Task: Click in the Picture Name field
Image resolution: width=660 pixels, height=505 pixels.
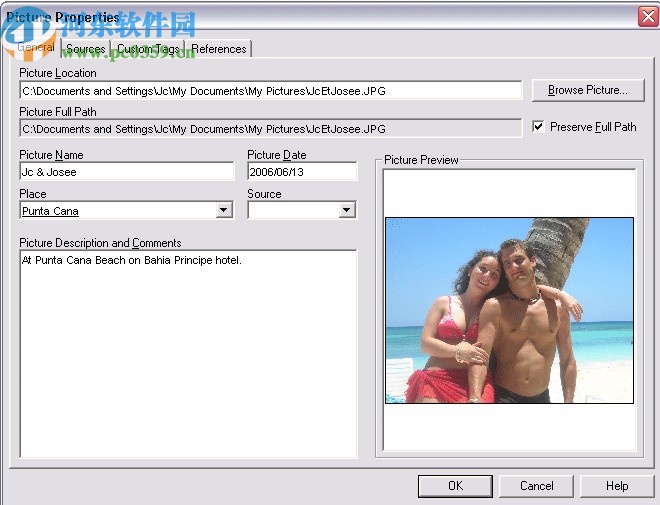Action: tap(127, 171)
